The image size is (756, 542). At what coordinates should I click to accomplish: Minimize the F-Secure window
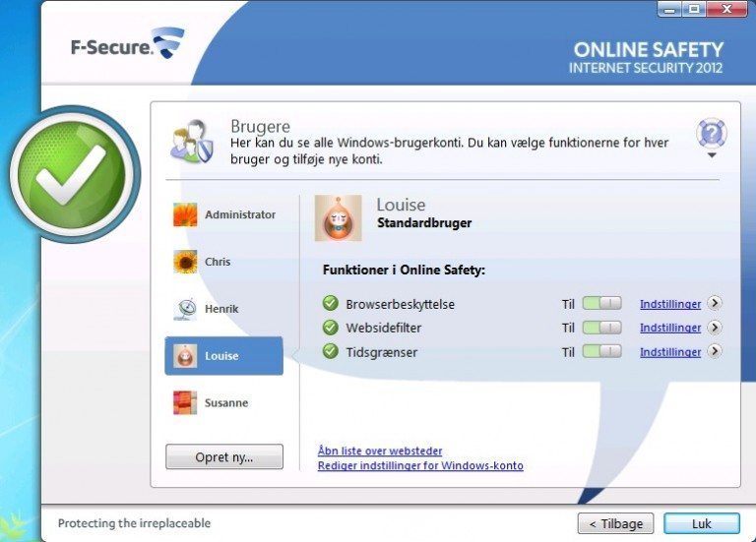(x=669, y=10)
